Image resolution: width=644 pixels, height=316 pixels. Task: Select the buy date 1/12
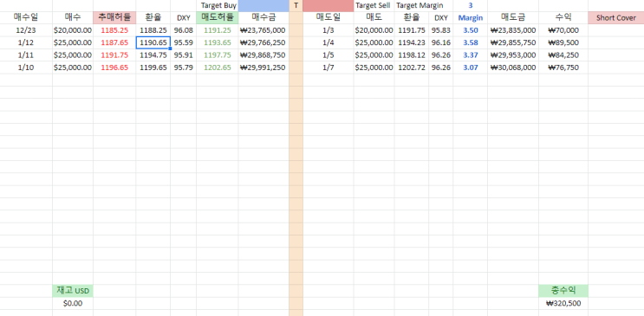point(26,42)
